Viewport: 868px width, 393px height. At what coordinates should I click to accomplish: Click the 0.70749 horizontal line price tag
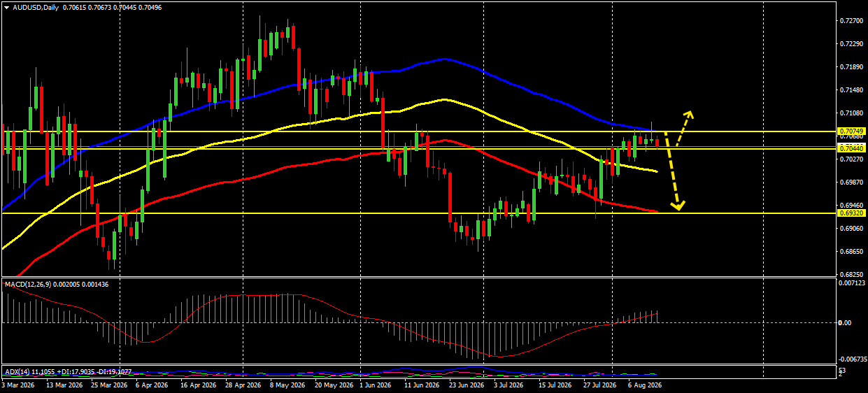click(x=853, y=131)
